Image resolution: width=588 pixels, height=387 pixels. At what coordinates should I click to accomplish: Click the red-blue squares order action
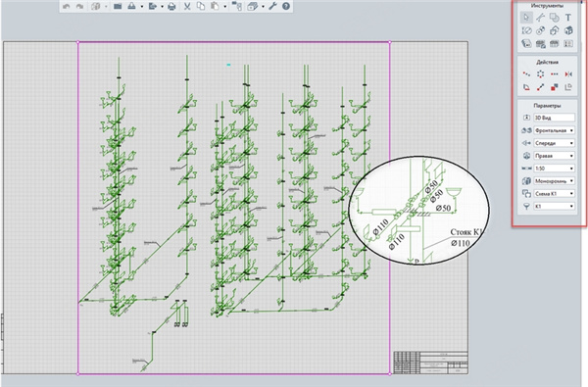pyautogui.click(x=555, y=87)
